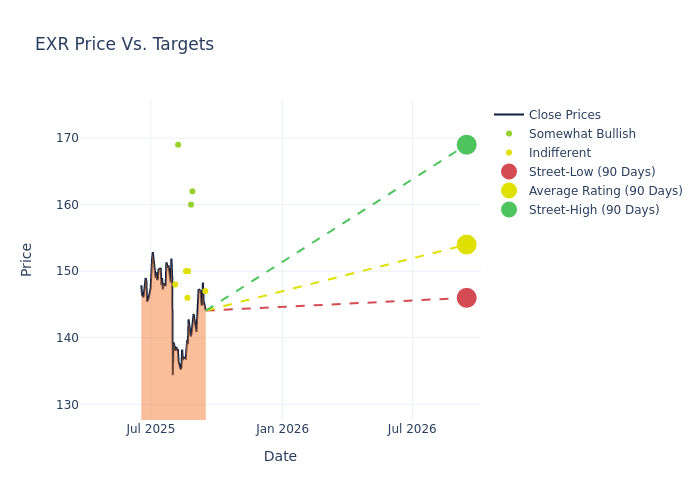Click the Date axis title

280,456
